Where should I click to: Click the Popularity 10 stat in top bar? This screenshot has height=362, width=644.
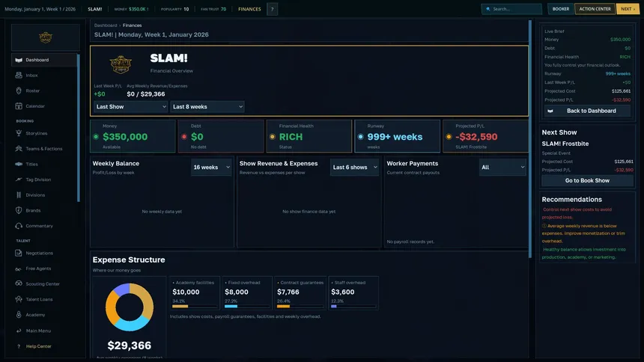point(175,9)
